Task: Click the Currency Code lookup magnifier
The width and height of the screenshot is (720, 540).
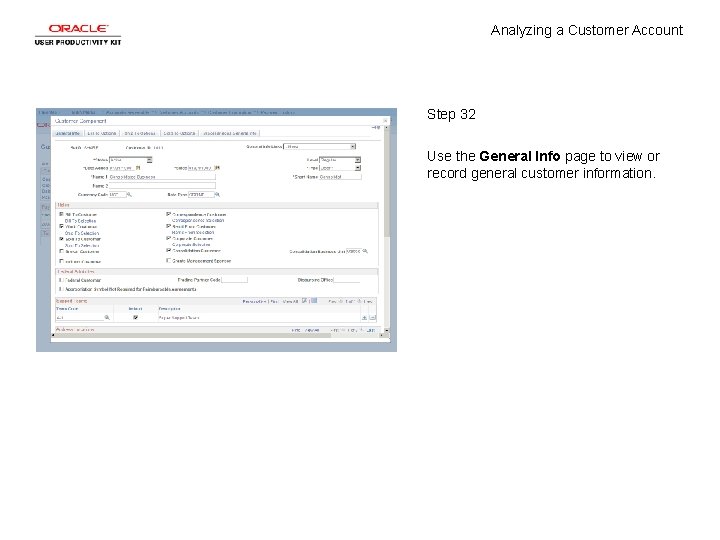Action: pyautogui.click(x=129, y=195)
